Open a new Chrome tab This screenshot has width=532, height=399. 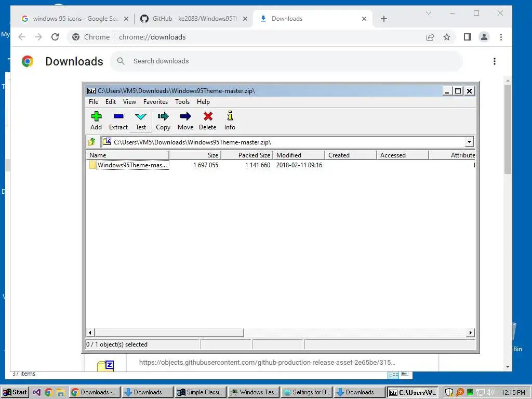[x=384, y=19]
